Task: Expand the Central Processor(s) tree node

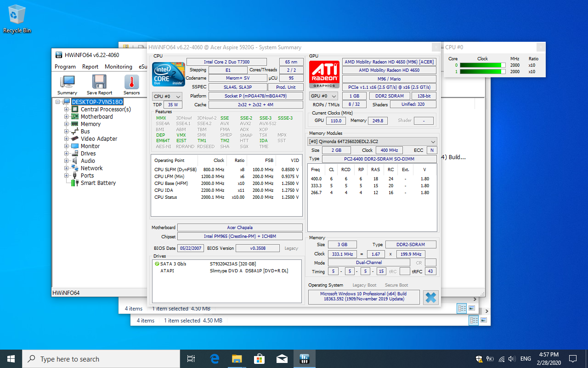Action: tap(67, 109)
